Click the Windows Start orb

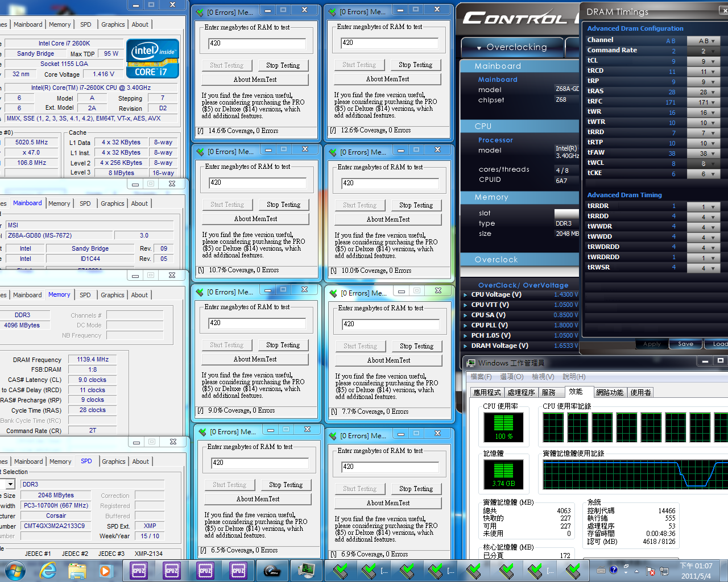click(x=15, y=570)
